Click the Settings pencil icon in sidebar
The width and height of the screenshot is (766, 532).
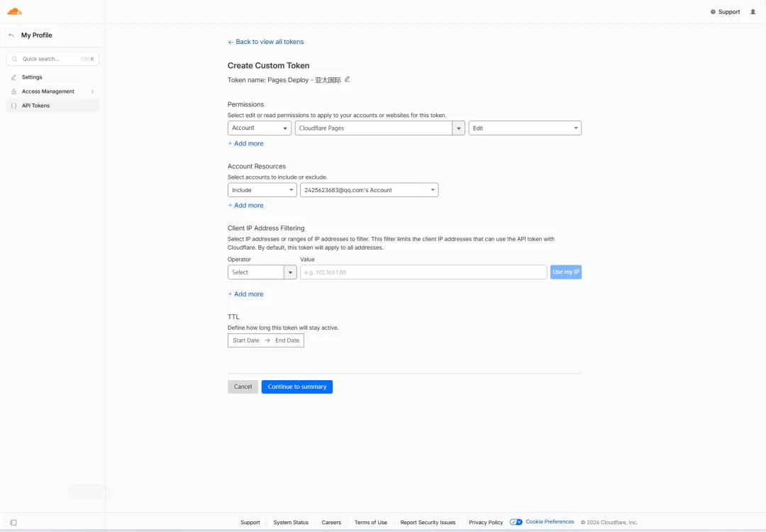click(13, 77)
